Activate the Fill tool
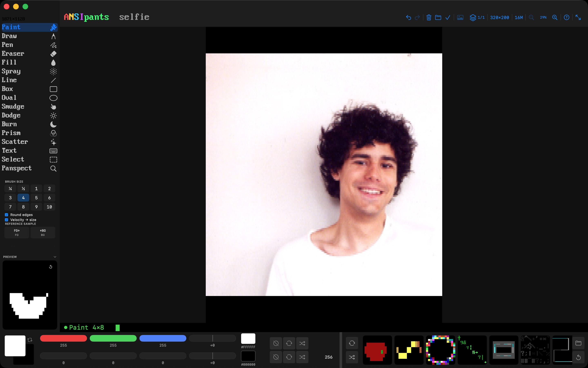 [29, 62]
